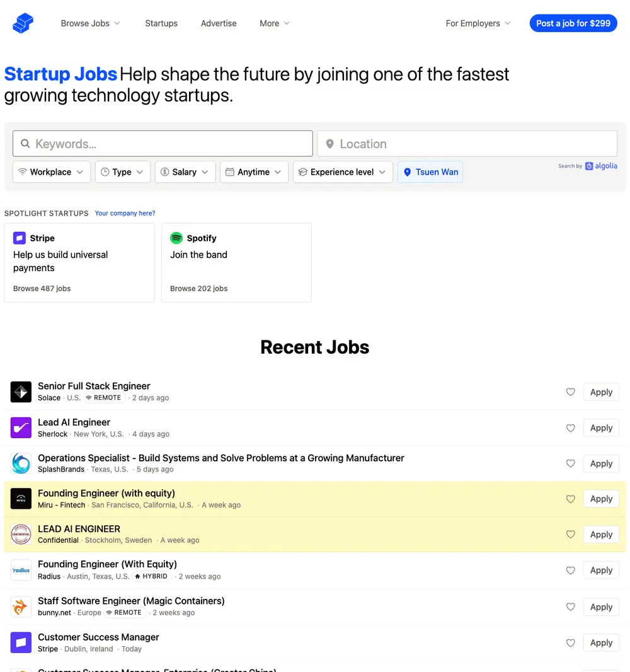630x672 pixels.
Task: Favorite the Operations Specialist job
Action: tap(571, 463)
